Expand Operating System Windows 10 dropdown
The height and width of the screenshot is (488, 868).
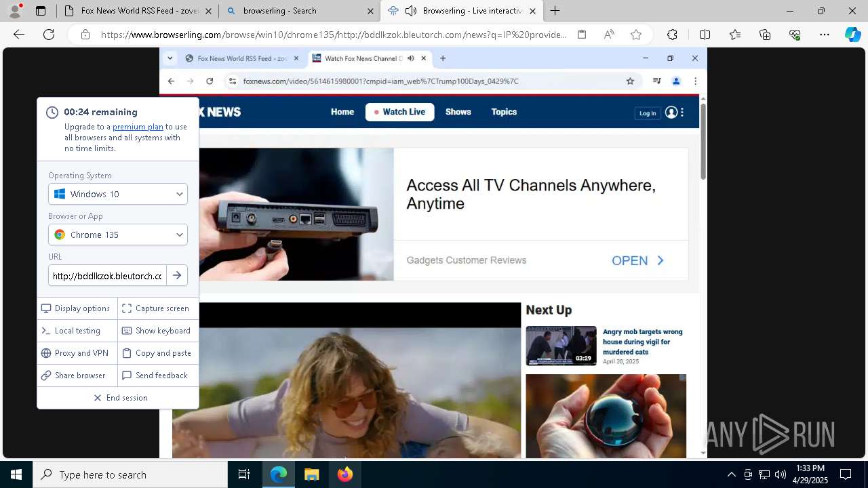[118, 194]
